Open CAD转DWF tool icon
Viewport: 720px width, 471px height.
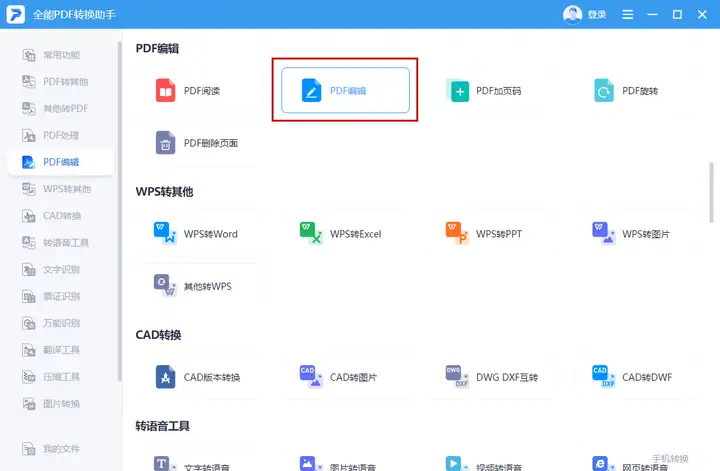pyautogui.click(x=603, y=377)
